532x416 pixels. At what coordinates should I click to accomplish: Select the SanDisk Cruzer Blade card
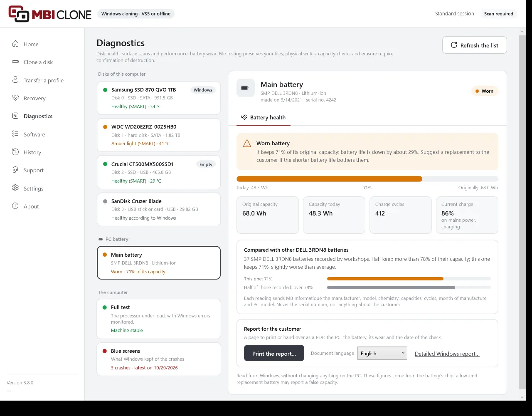click(159, 209)
